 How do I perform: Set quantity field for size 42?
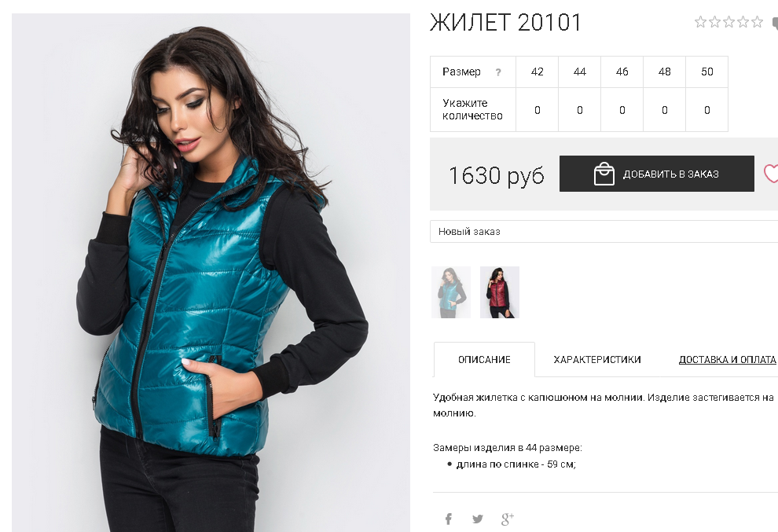tap(538, 110)
